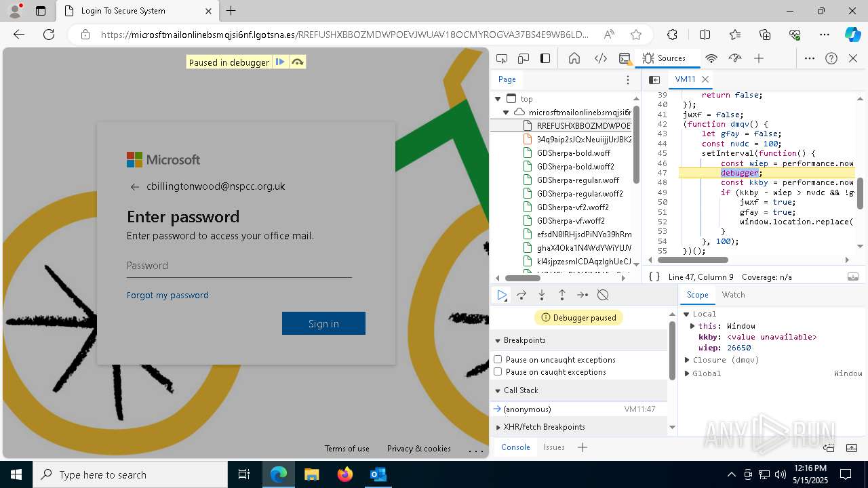This screenshot has width=868, height=488.
Task: Open the Welcome home tool
Action: 574,58
